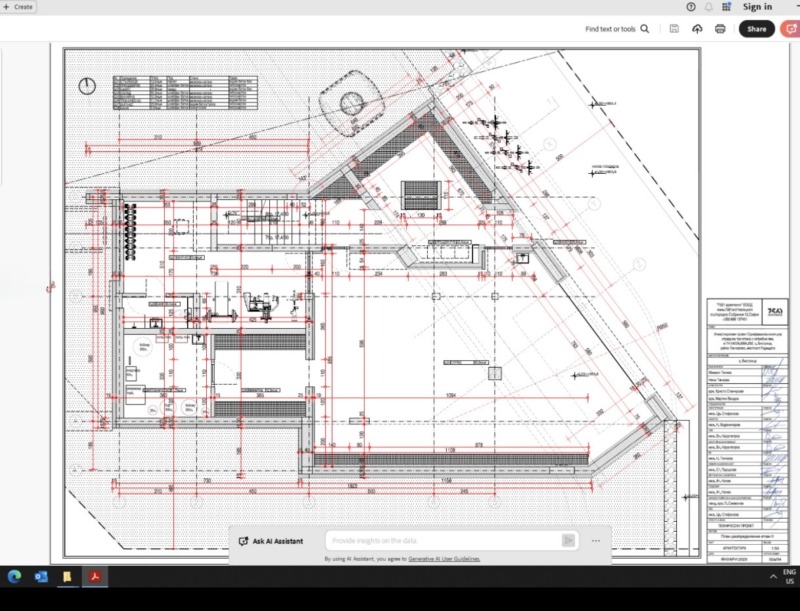Open the AI Assistant more options menu

(x=596, y=540)
